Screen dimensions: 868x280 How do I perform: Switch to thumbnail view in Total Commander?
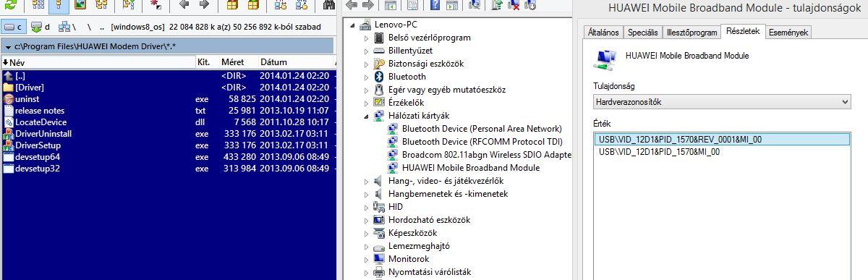pos(80,5)
